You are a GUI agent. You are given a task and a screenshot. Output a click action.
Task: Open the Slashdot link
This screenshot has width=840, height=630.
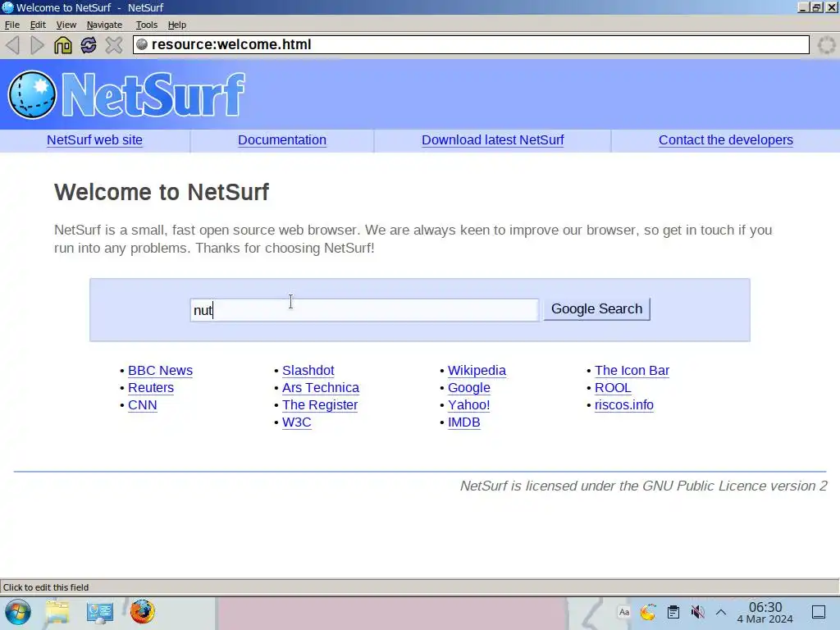tap(308, 370)
